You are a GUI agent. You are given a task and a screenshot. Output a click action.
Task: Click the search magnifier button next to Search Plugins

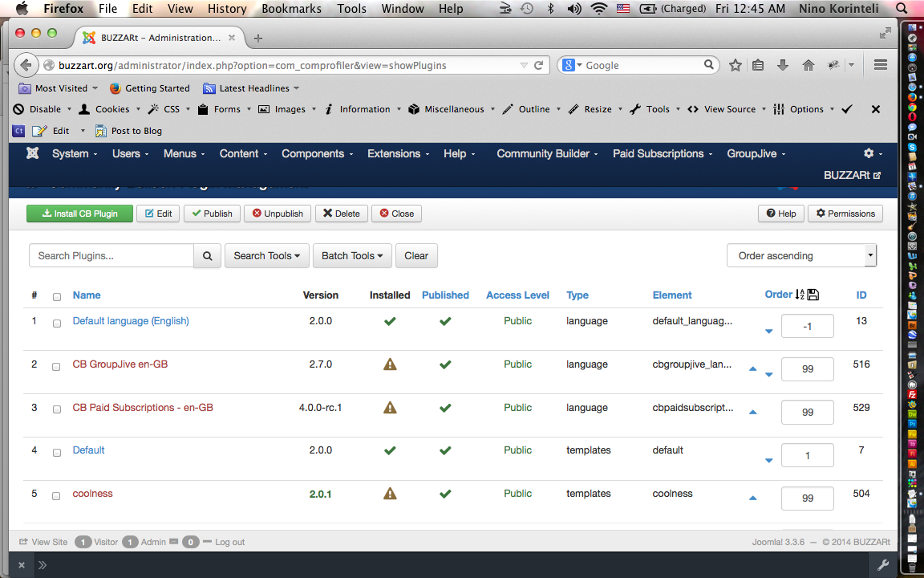(208, 256)
